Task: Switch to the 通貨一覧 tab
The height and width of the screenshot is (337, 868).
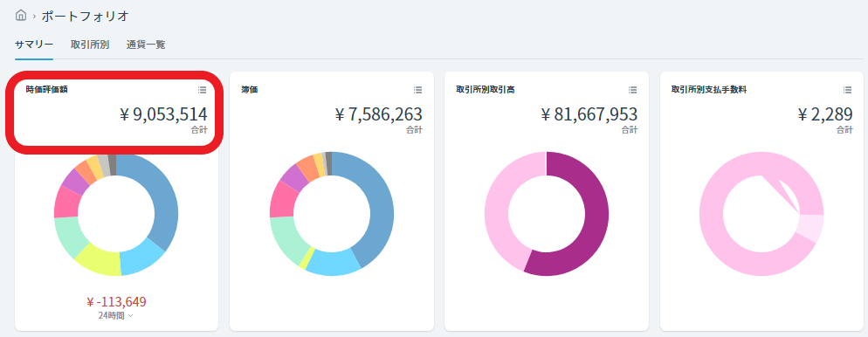Action: click(x=146, y=45)
